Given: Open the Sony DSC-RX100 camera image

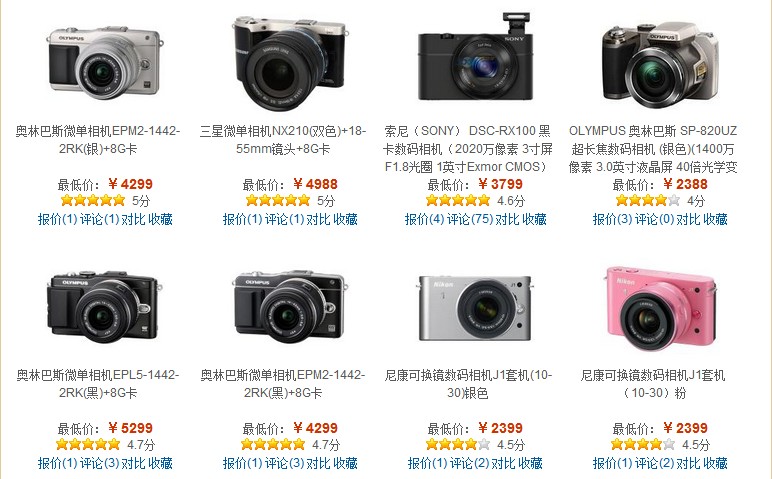Looking at the screenshot, I should click(x=475, y=58).
